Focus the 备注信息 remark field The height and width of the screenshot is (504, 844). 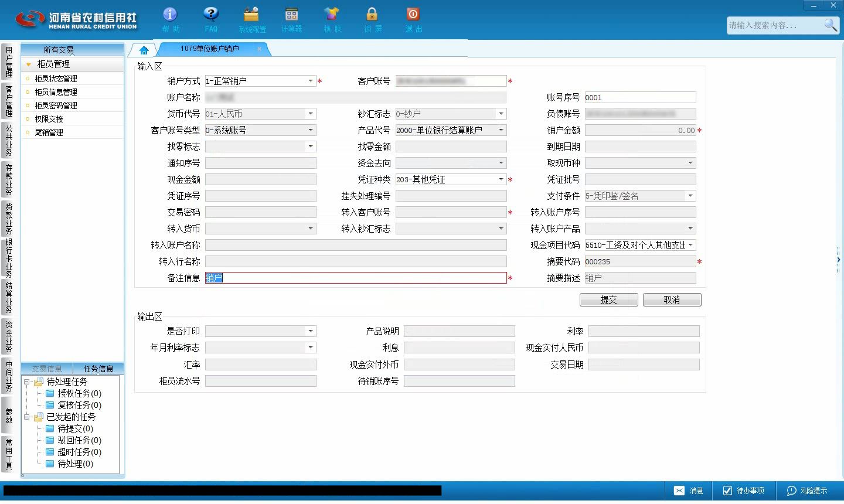coord(356,278)
